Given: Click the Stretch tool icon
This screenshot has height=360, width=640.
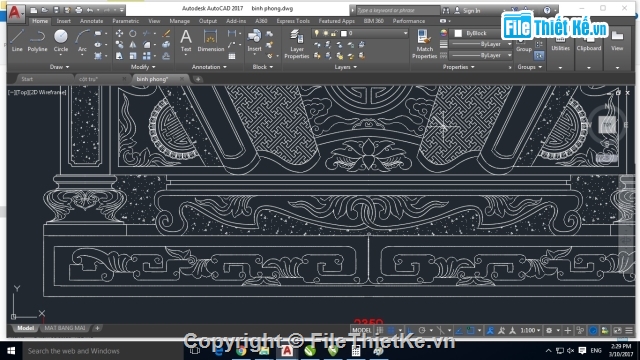Looking at the screenshot, I should click(119, 56).
